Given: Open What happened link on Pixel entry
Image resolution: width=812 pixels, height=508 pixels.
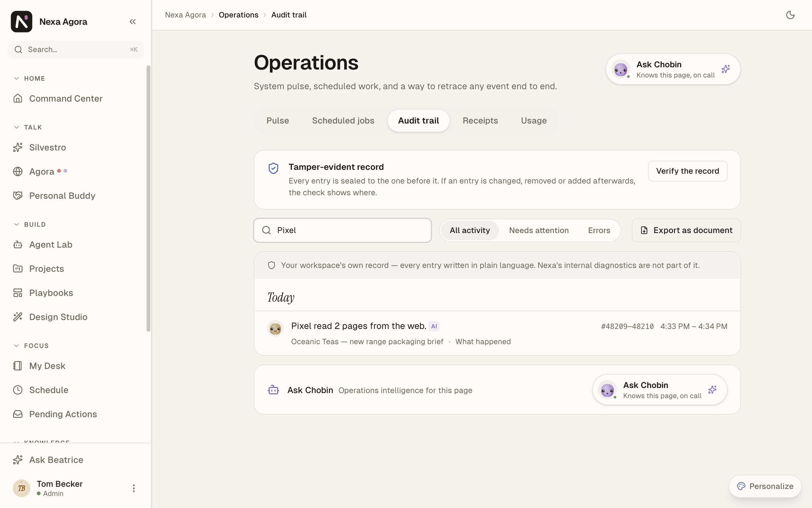Looking at the screenshot, I should [483, 341].
